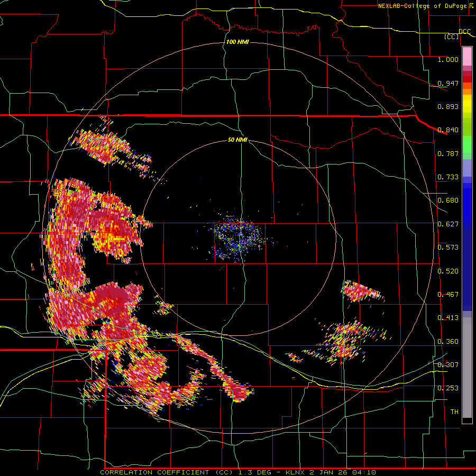Click the 0.947 value on the scale
Screen dimensions: 476x476
(448, 83)
